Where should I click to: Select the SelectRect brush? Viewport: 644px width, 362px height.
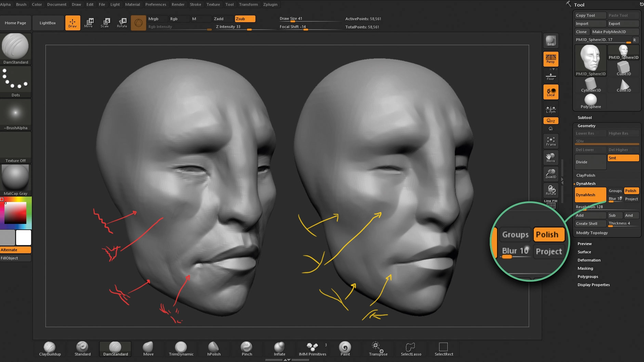tap(444, 349)
